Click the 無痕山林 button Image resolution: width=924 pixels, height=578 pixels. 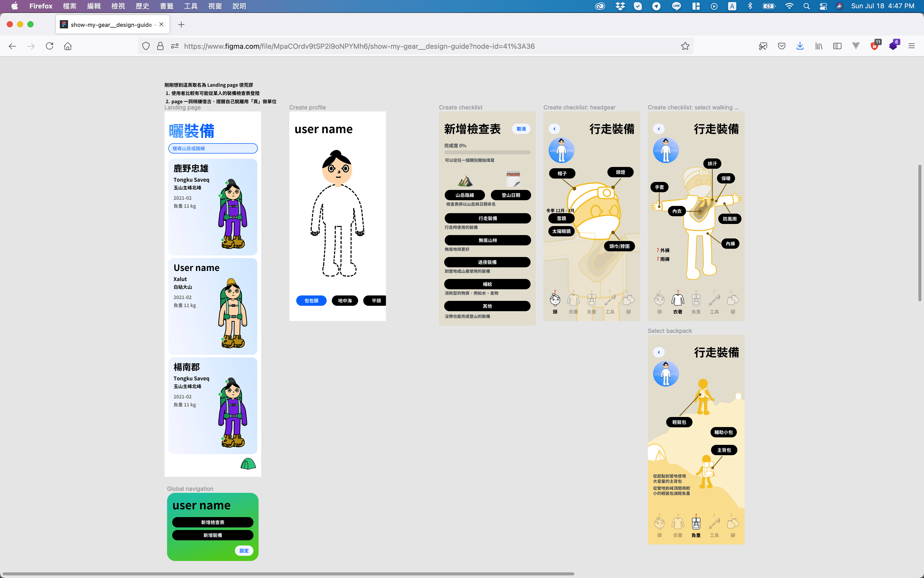(x=488, y=240)
